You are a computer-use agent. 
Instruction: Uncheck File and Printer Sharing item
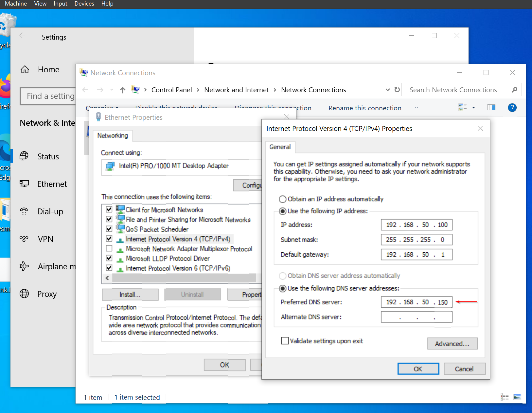pyautogui.click(x=109, y=219)
